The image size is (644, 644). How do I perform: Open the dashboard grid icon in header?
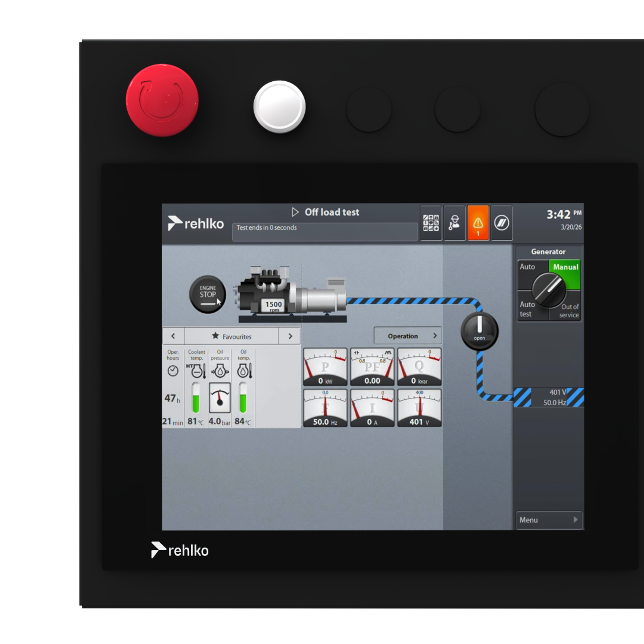click(x=431, y=223)
